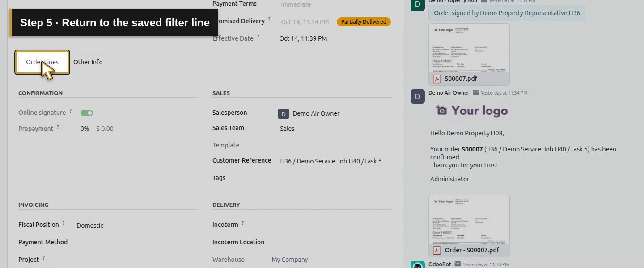Click the email envelope icon beside Demo Air Owner

coord(476,92)
